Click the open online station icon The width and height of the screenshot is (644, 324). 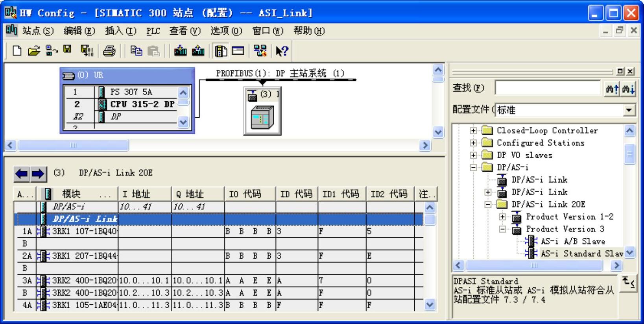click(52, 51)
